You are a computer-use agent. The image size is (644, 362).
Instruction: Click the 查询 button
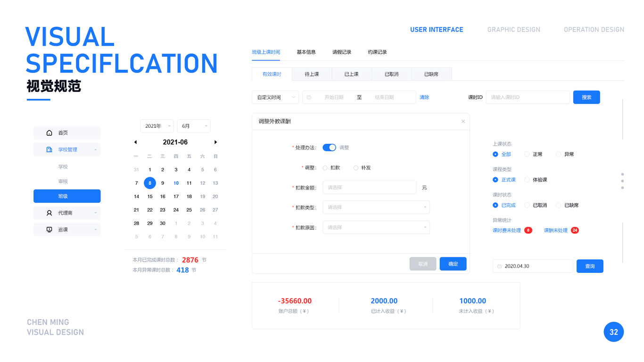point(590,266)
